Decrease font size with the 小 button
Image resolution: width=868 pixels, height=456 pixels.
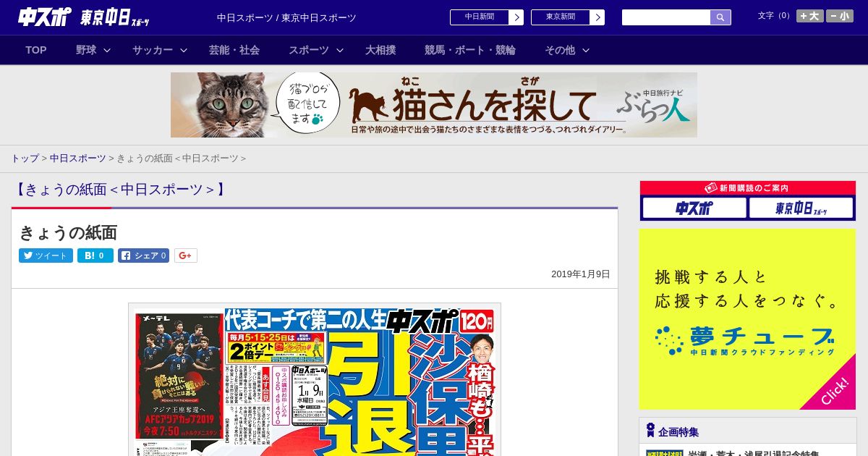point(840,16)
